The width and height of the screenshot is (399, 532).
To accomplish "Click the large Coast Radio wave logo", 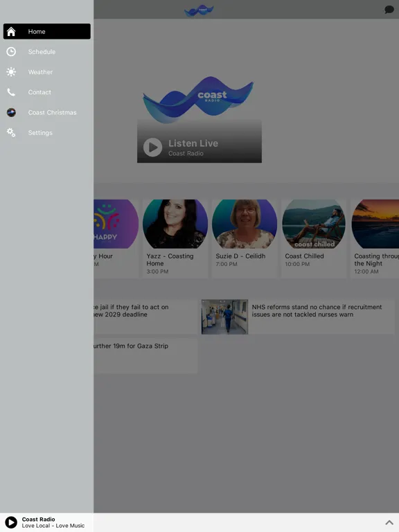I will [198, 100].
